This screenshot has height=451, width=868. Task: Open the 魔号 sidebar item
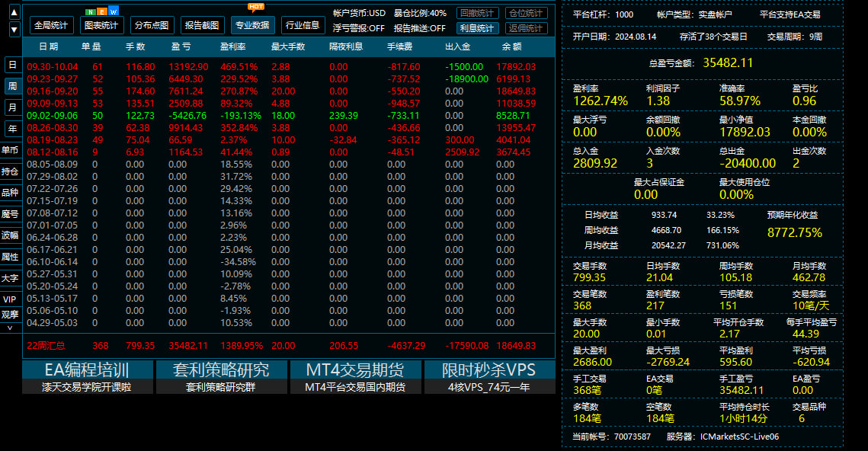[x=10, y=213]
